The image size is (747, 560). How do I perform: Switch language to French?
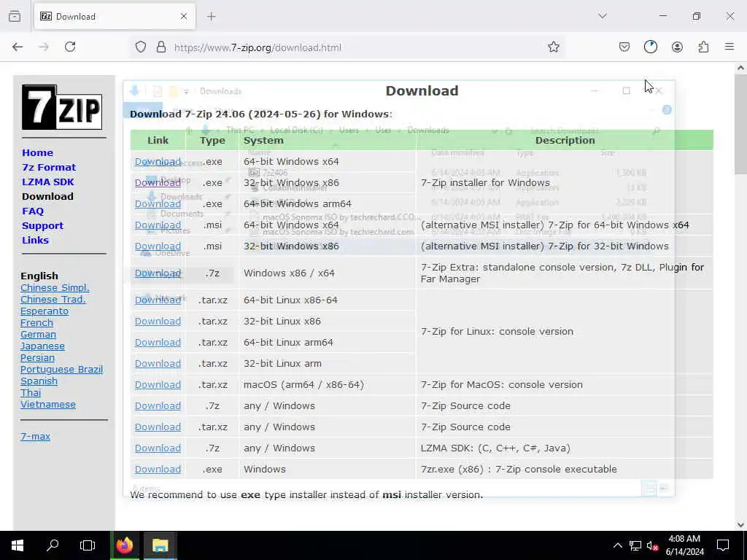pyautogui.click(x=36, y=323)
